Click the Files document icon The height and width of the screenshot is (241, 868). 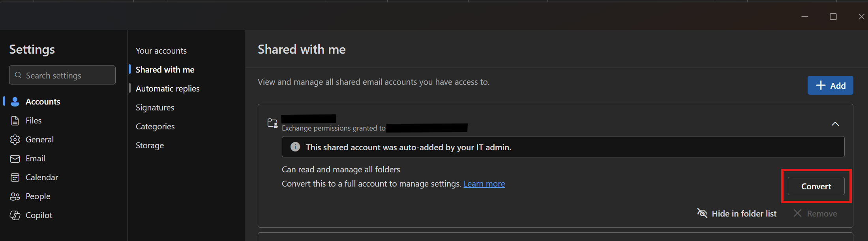point(15,121)
